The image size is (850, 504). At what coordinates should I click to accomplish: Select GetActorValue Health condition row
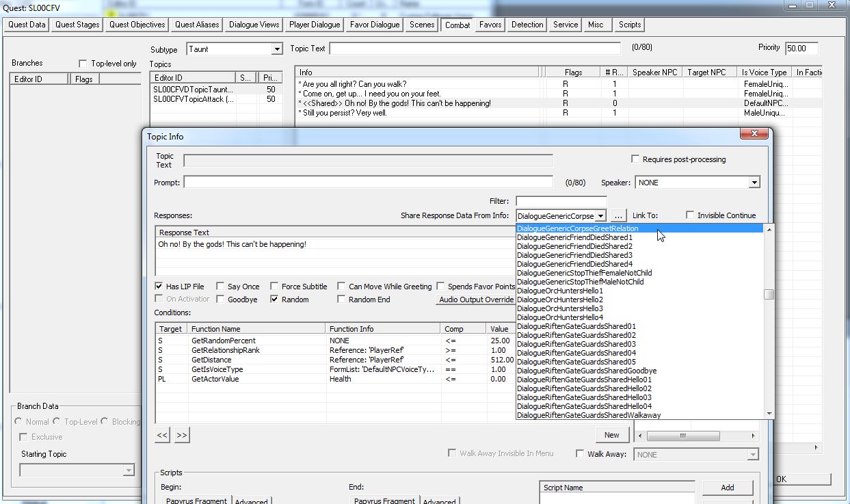(x=335, y=379)
